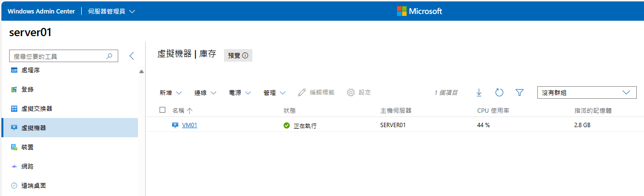Click the Microsoft logo
The height and width of the screenshot is (196, 644).
[419, 11]
